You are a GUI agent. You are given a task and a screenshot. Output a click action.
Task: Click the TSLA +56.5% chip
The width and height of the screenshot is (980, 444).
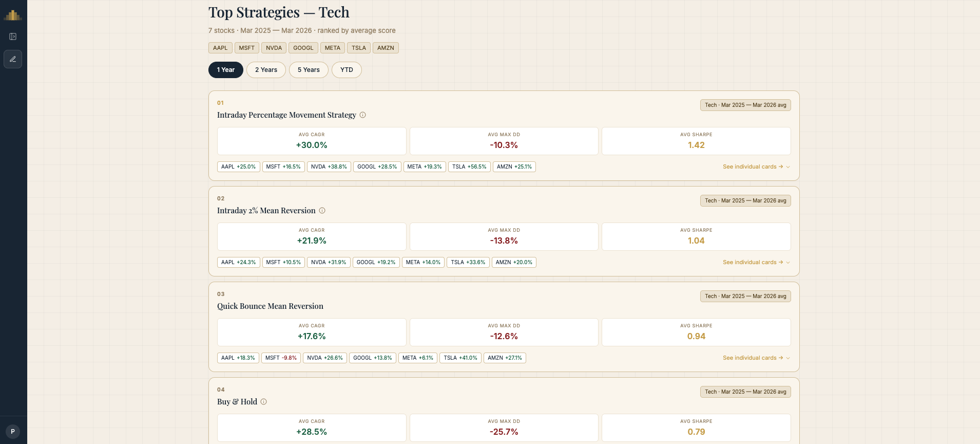469,166
